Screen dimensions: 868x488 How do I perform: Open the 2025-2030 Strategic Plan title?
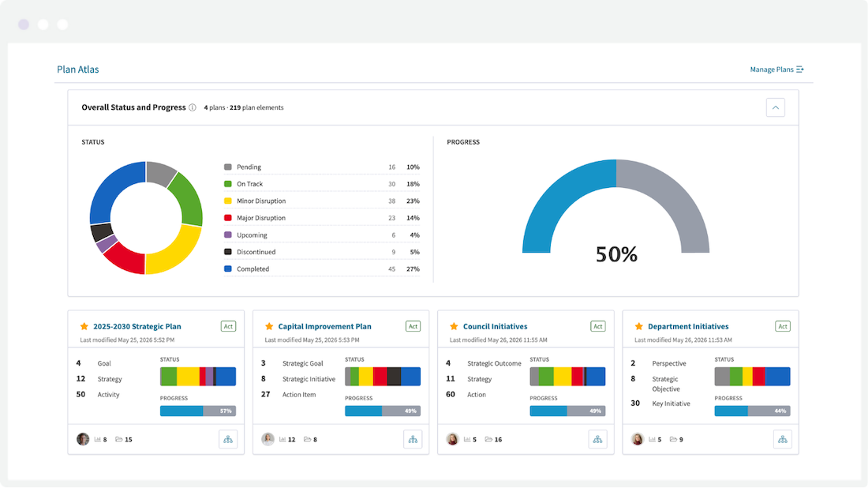[137, 326]
